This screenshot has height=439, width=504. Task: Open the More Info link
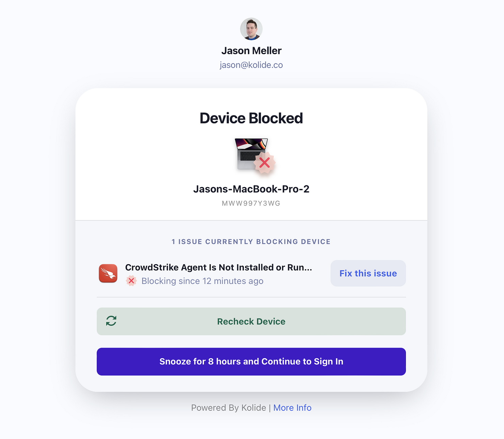(x=292, y=408)
